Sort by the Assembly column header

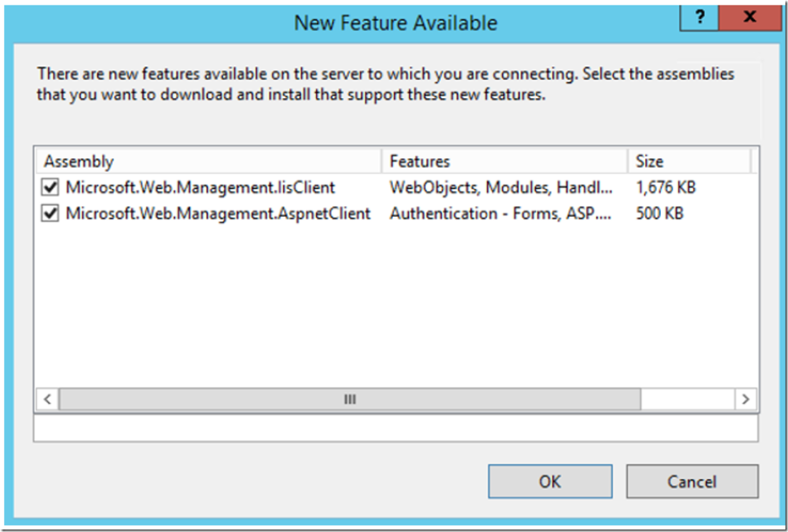pyautogui.click(x=208, y=161)
